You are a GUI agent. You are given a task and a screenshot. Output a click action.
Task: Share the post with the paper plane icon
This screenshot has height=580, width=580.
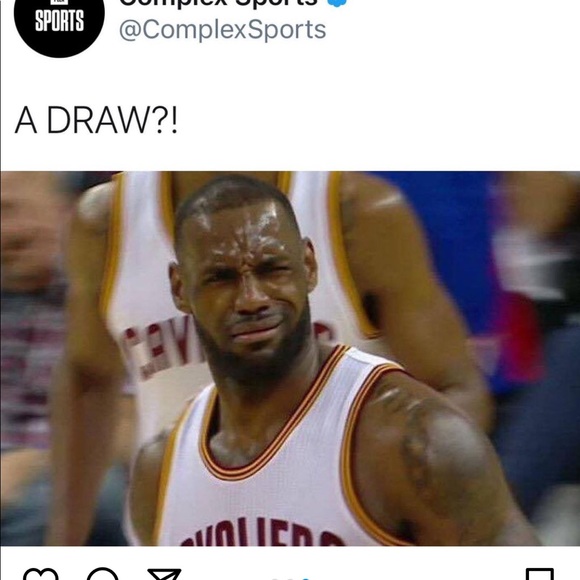164,574
